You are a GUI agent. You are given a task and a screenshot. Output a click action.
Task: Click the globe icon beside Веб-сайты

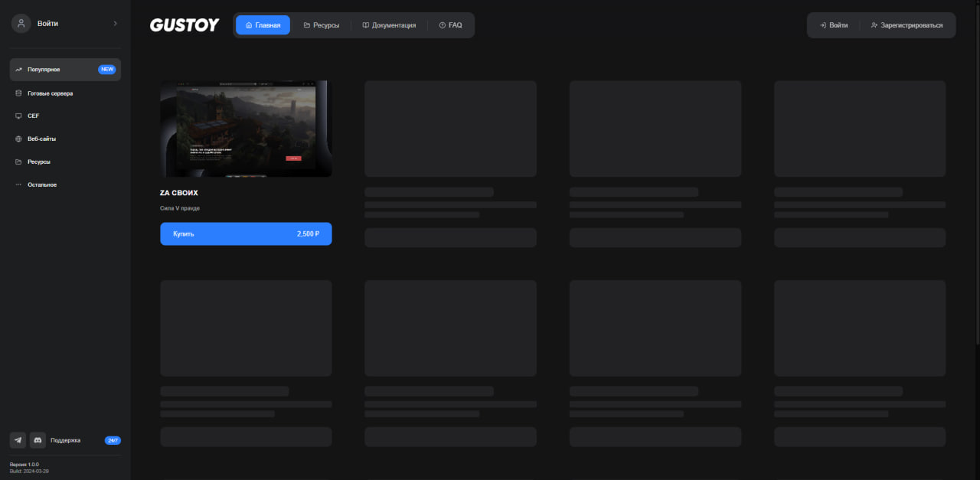click(x=19, y=139)
